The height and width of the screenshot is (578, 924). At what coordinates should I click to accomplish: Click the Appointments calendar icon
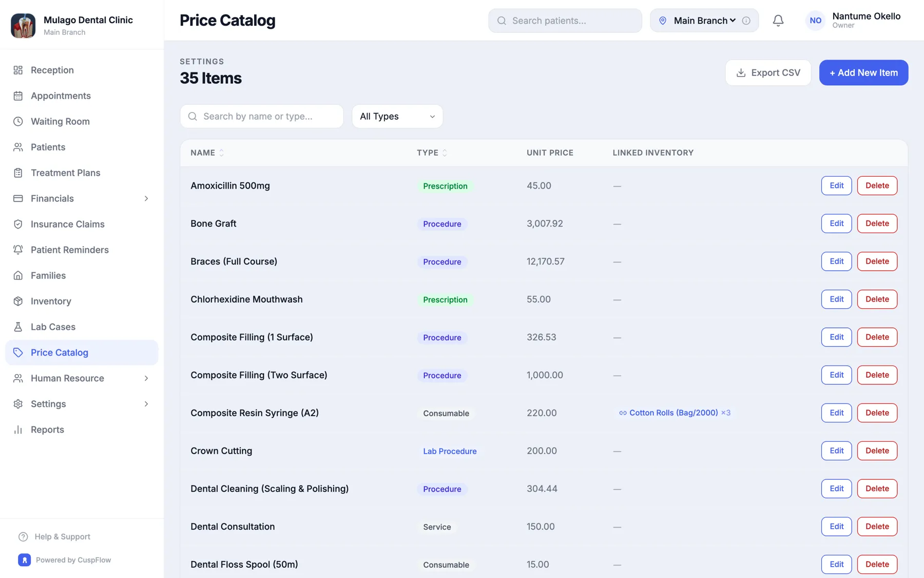(18, 96)
